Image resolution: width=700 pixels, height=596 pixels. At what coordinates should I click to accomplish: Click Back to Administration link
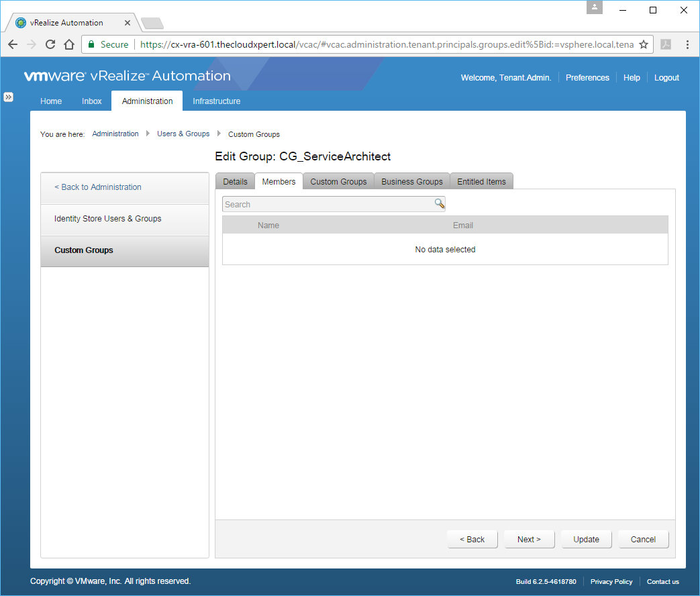click(98, 187)
